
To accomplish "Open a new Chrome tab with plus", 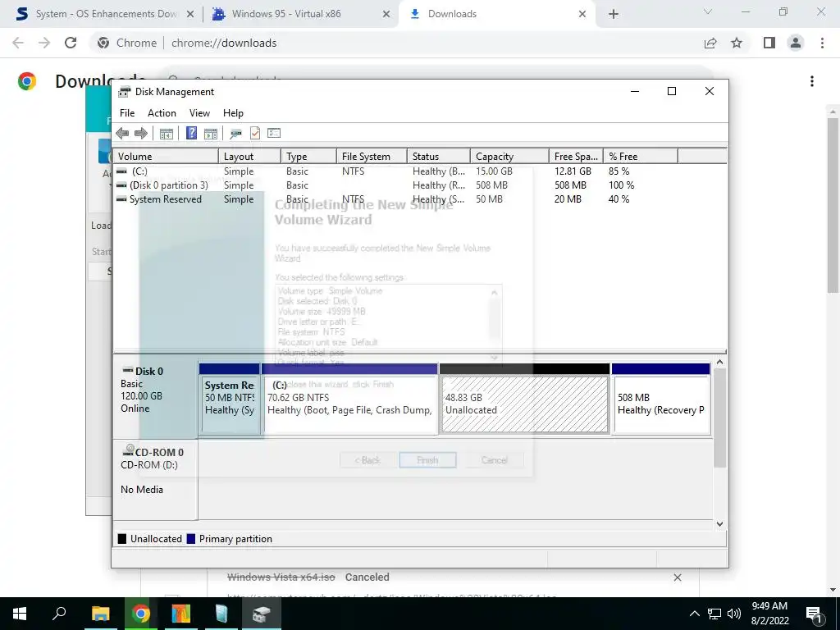I will pyautogui.click(x=614, y=14).
